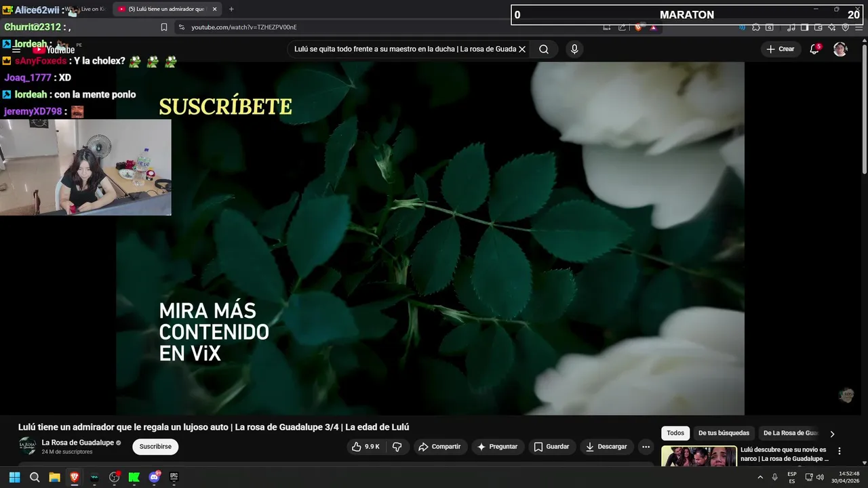Open Brave Wallet icon
Image resolution: width=868 pixels, height=488 pixels.
pyautogui.click(x=818, y=27)
